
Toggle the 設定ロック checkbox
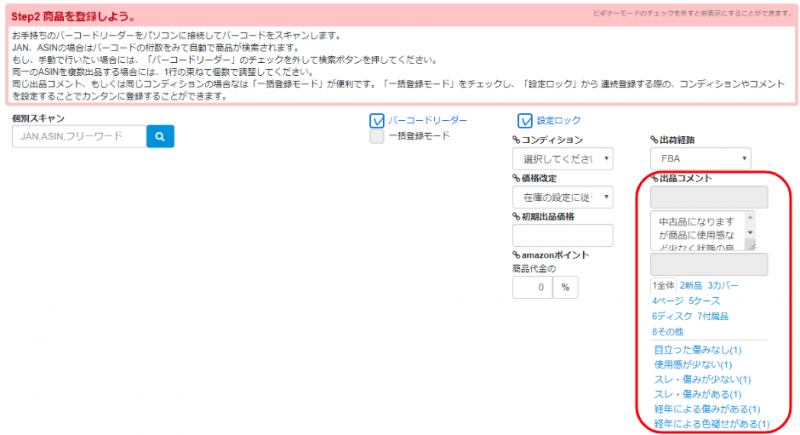(x=524, y=120)
